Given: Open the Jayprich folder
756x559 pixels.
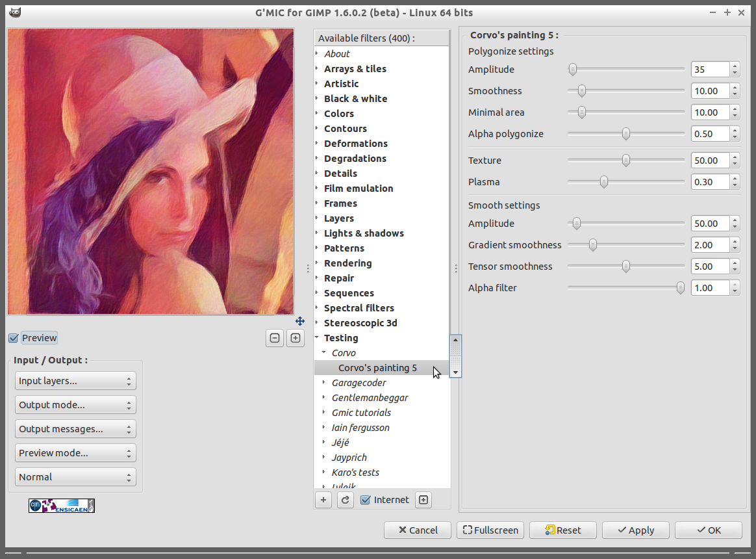Looking at the screenshot, I should [349, 458].
